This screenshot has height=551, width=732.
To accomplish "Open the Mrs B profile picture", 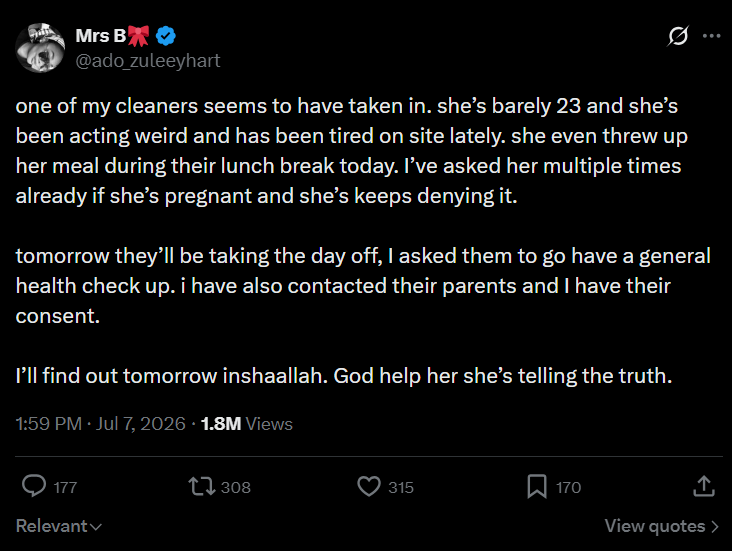I will (40, 48).
